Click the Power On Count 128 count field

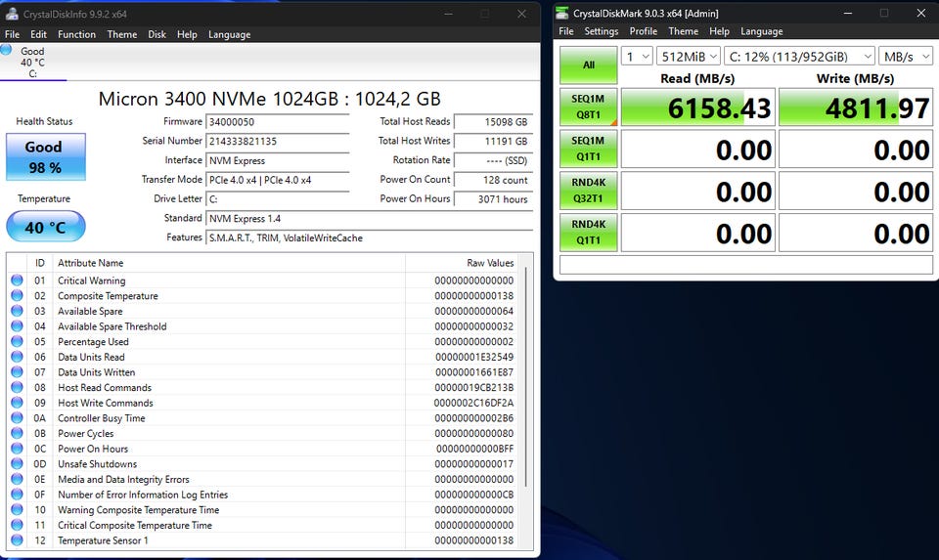pos(492,180)
